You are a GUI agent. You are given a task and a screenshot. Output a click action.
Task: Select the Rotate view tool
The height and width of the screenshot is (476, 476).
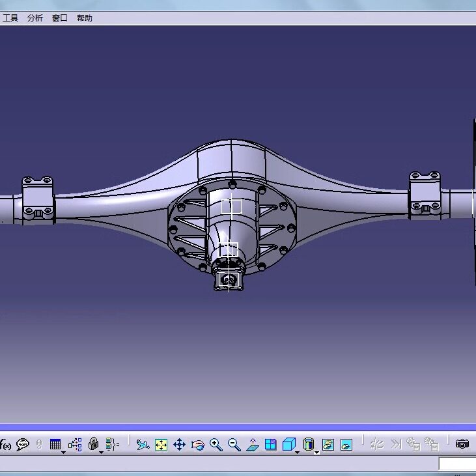[x=197, y=445]
